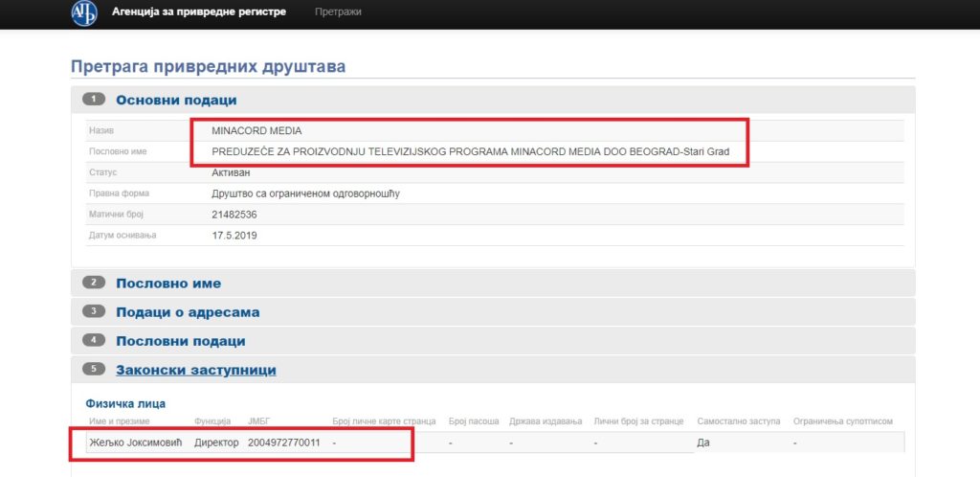Collapse the Законски заступници section
Image resolution: width=980 pixels, height=477 pixels.
196,370
